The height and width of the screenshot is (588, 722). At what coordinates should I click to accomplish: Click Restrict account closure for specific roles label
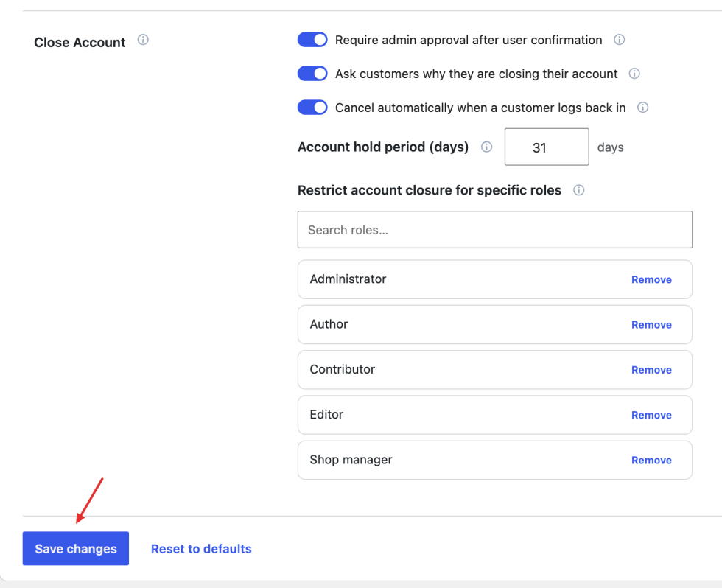430,190
